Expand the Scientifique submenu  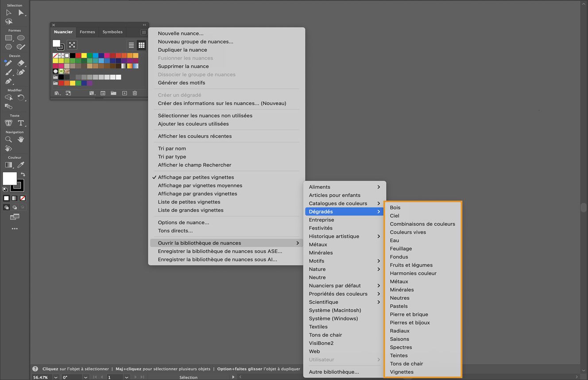click(x=344, y=302)
